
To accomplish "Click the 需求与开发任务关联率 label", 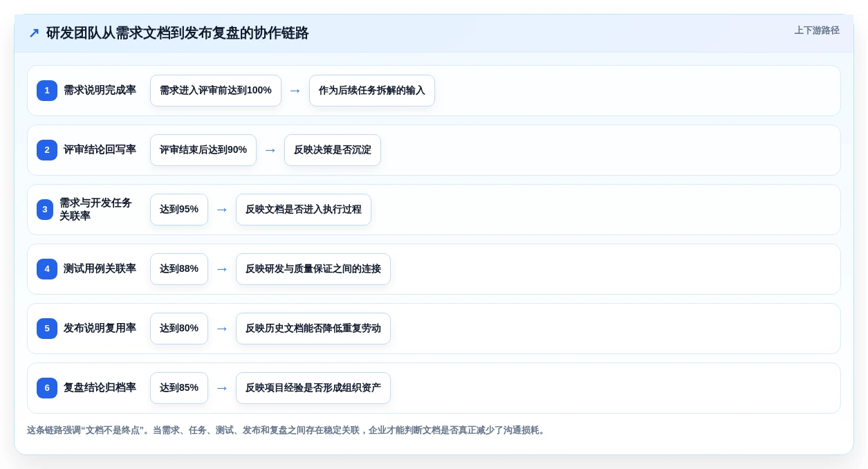I will (95, 210).
